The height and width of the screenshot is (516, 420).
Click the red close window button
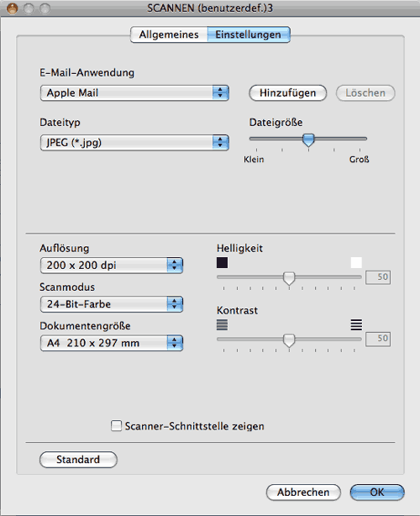click(12, 8)
